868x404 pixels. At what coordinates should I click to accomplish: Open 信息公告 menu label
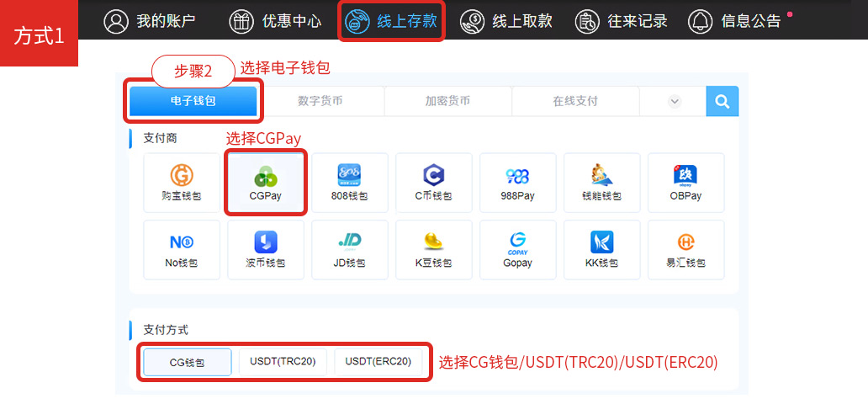coord(750,22)
